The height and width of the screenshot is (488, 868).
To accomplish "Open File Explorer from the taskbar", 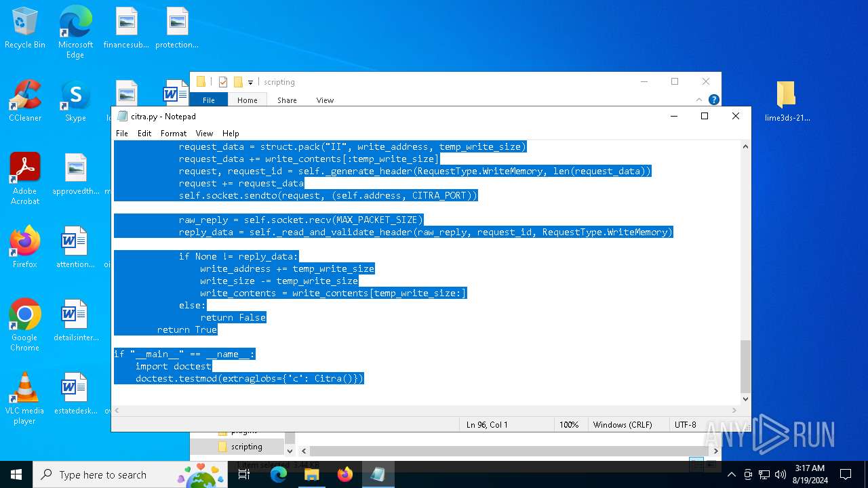I will [312, 474].
